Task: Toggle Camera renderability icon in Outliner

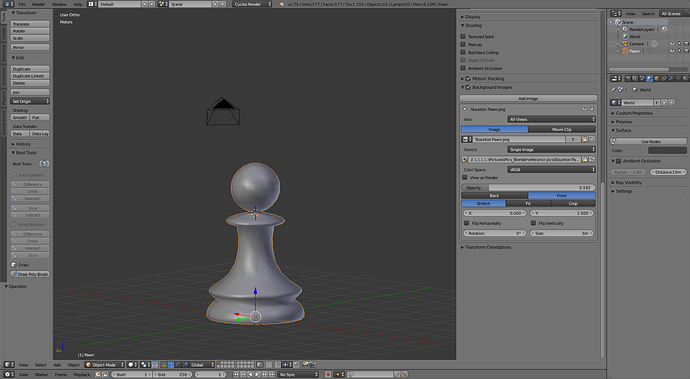Action: [x=686, y=44]
